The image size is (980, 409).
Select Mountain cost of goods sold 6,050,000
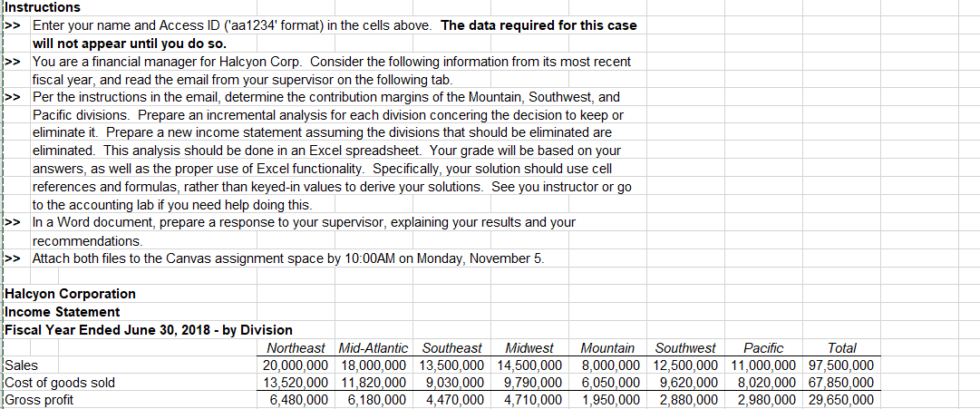pyautogui.click(x=611, y=383)
